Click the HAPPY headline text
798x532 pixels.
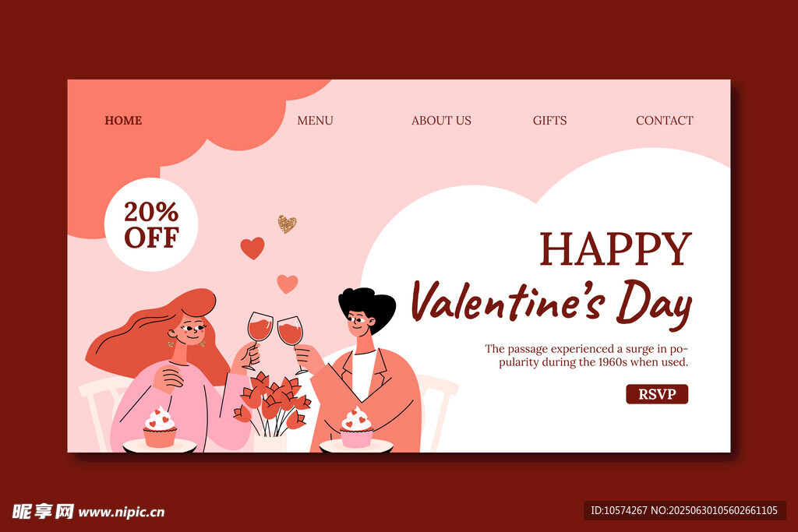(x=616, y=248)
